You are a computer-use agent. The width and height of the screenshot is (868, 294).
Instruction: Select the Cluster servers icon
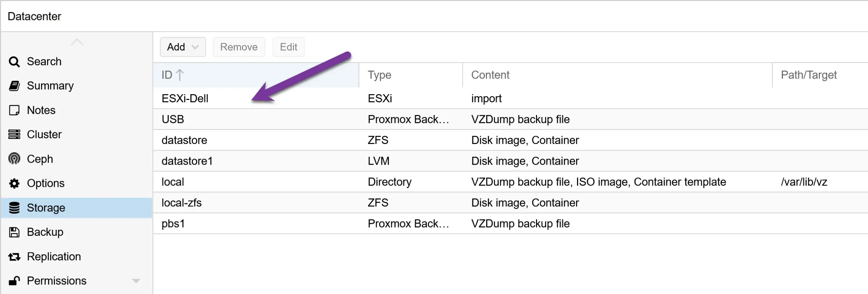click(x=14, y=134)
